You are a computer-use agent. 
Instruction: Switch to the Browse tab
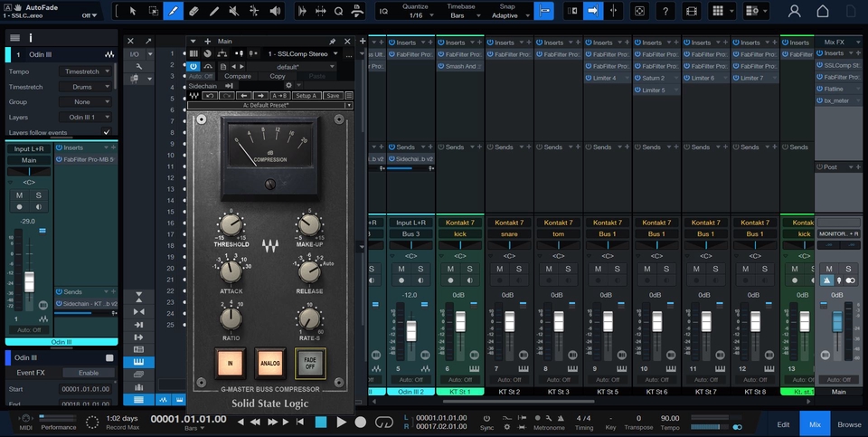pyautogui.click(x=849, y=424)
